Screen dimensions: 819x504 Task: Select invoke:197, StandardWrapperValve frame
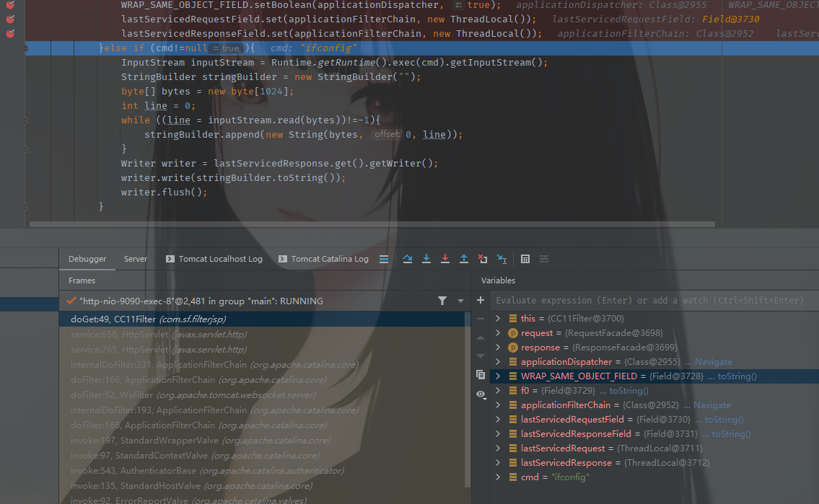(x=261, y=441)
